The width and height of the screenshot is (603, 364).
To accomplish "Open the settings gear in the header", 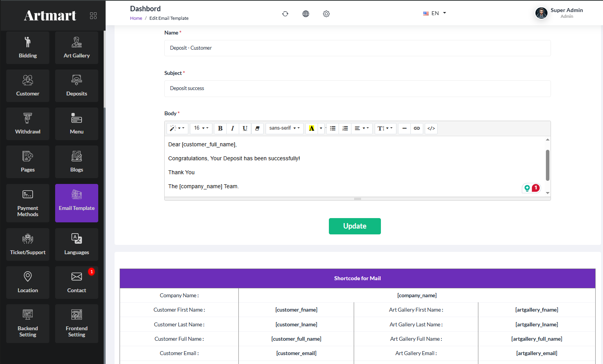I will 326,14.
